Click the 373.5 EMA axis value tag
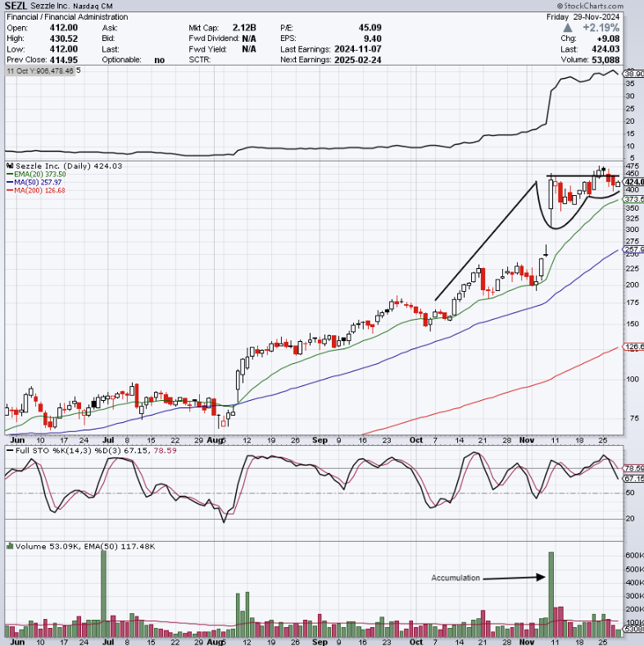Image resolution: width=644 pixels, height=646 pixels. coord(633,199)
